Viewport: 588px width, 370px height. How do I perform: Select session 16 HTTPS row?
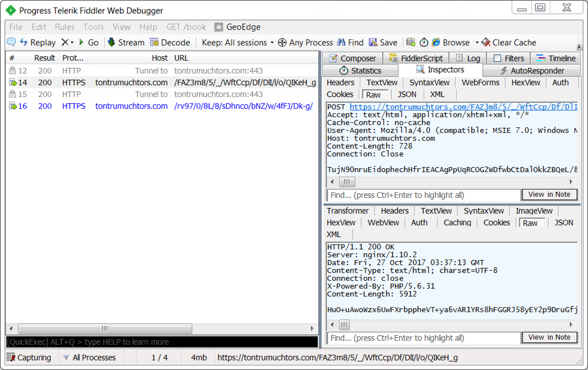tap(162, 106)
